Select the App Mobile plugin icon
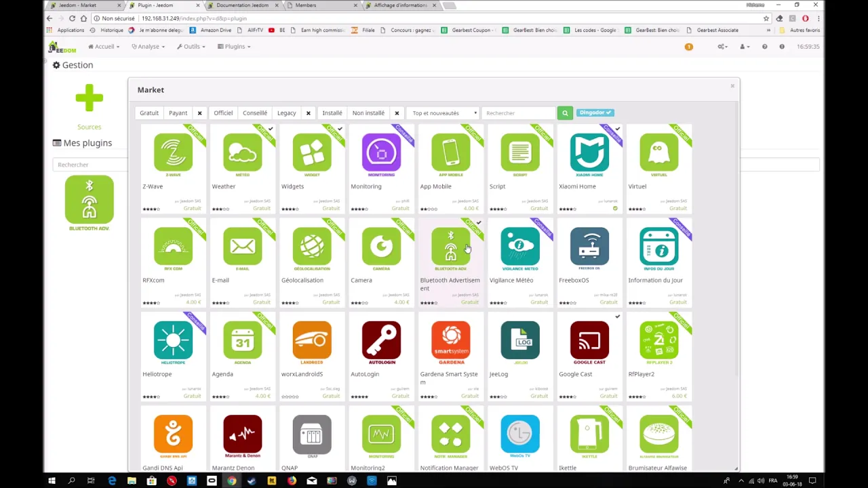868x488 pixels. pos(450,154)
